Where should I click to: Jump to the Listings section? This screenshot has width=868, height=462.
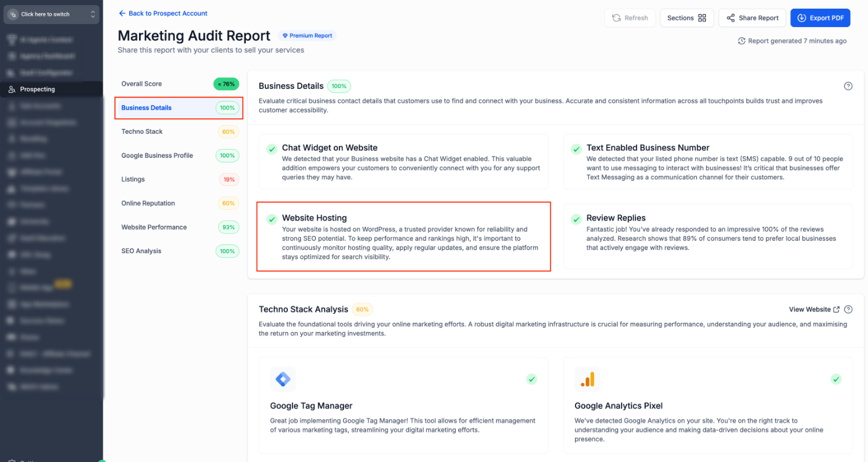click(179, 180)
